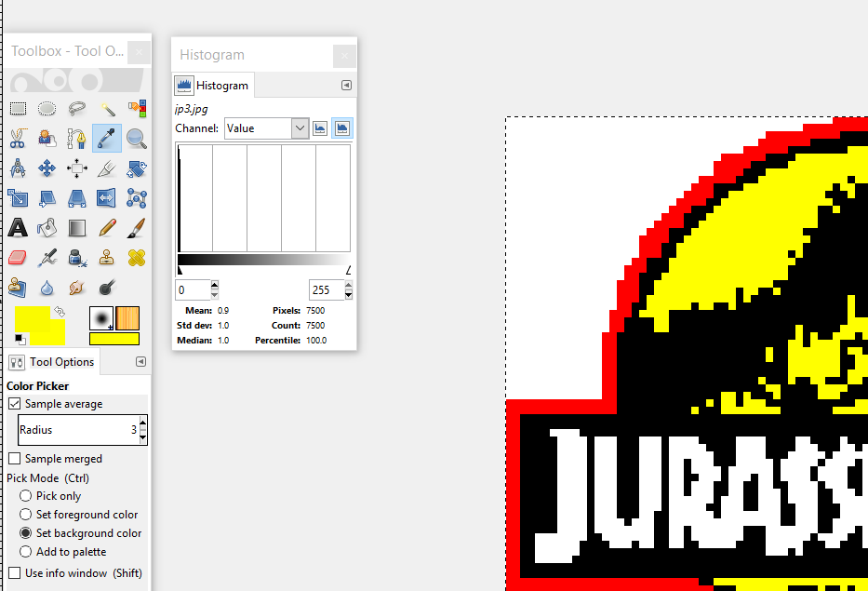Select the Ink tool
This screenshot has height=591, width=868.
(x=77, y=258)
